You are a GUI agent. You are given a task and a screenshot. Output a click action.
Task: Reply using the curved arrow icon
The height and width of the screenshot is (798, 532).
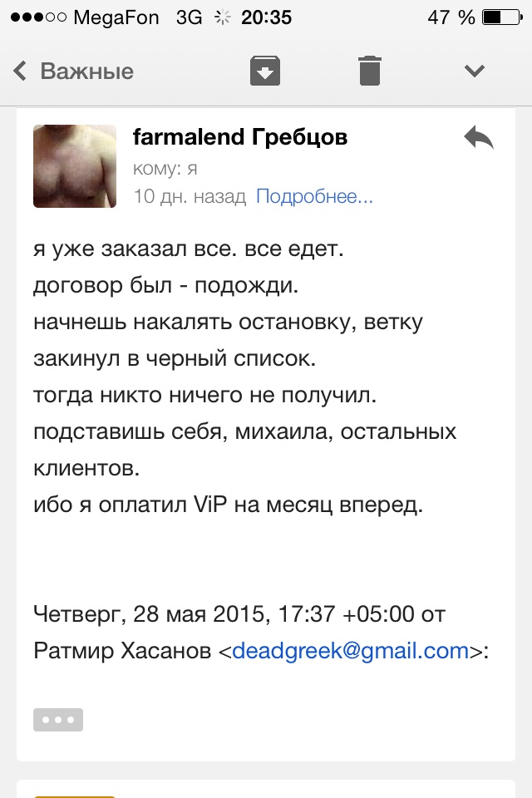pyautogui.click(x=478, y=138)
